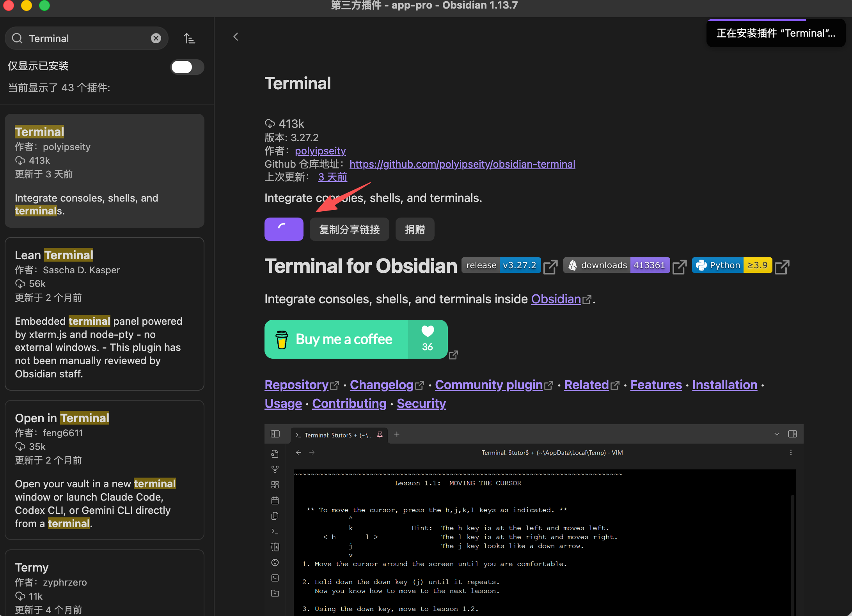852x616 pixels.
Task: Click the installing Terminal notification toast
Action: [776, 33]
